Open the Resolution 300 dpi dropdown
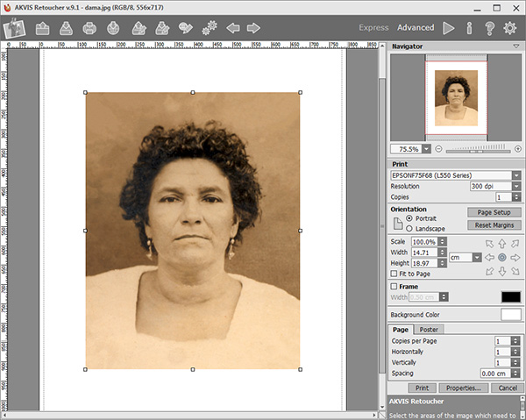This screenshot has width=526, height=420. tap(516, 186)
